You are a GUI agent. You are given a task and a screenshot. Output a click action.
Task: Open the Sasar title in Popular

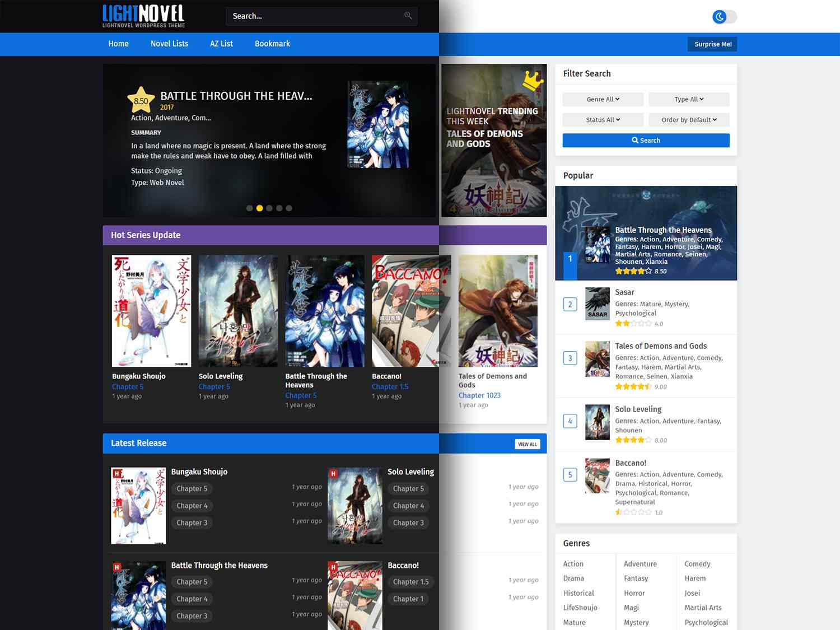(624, 292)
